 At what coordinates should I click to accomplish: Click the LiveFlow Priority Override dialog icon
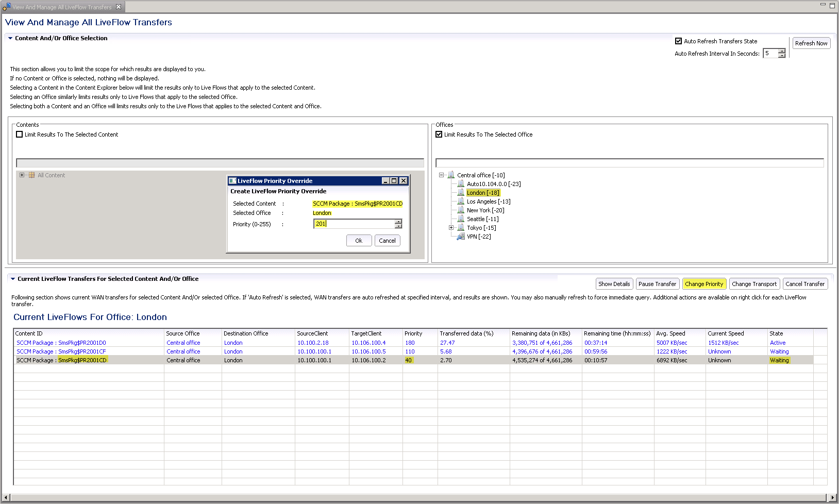click(x=232, y=181)
